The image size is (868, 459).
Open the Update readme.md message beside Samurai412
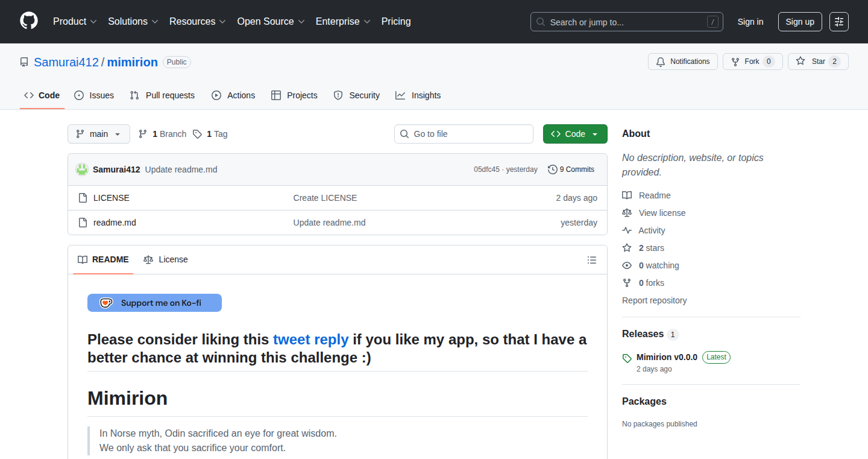[x=181, y=169]
